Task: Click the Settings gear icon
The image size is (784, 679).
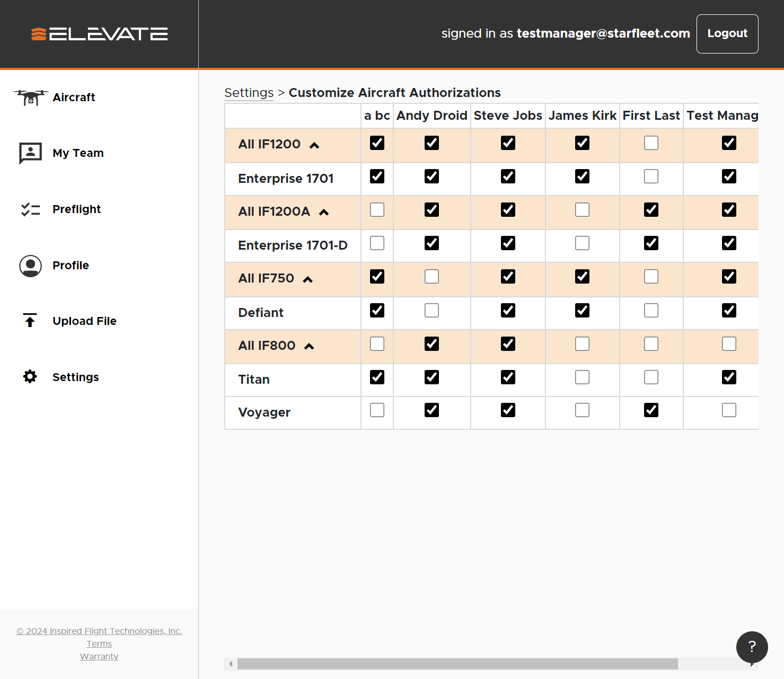Action: coord(30,377)
